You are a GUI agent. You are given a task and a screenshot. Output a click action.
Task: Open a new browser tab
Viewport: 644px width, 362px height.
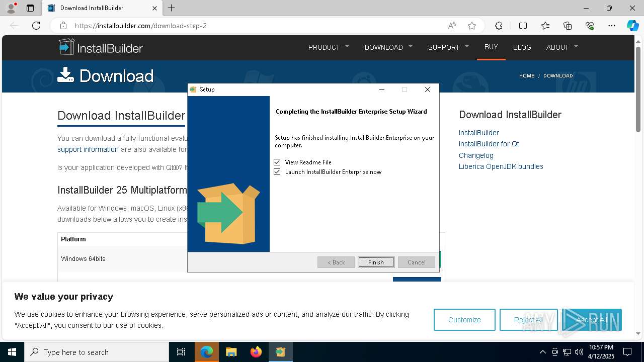pos(172,8)
